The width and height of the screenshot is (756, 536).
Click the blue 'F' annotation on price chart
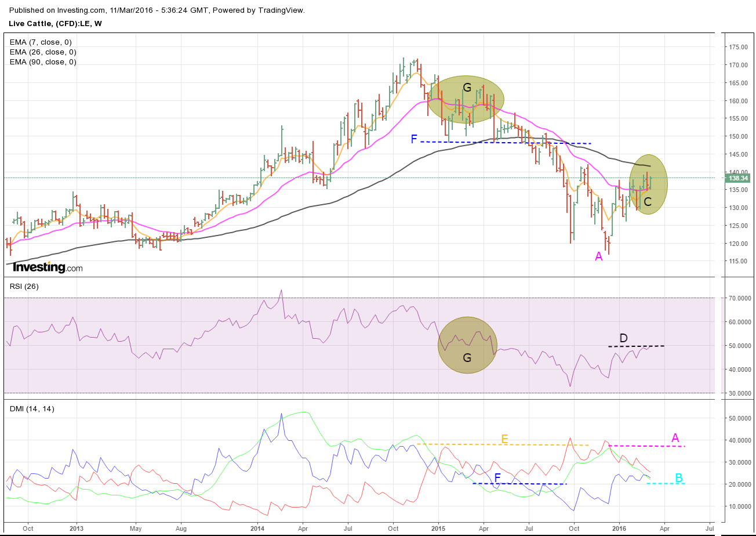pos(414,139)
